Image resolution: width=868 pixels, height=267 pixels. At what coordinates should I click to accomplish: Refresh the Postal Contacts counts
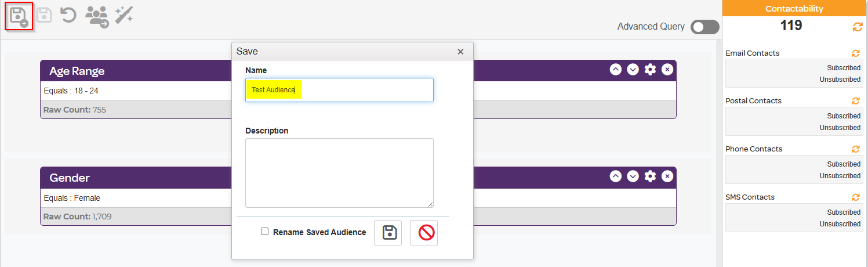pos(855,100)
